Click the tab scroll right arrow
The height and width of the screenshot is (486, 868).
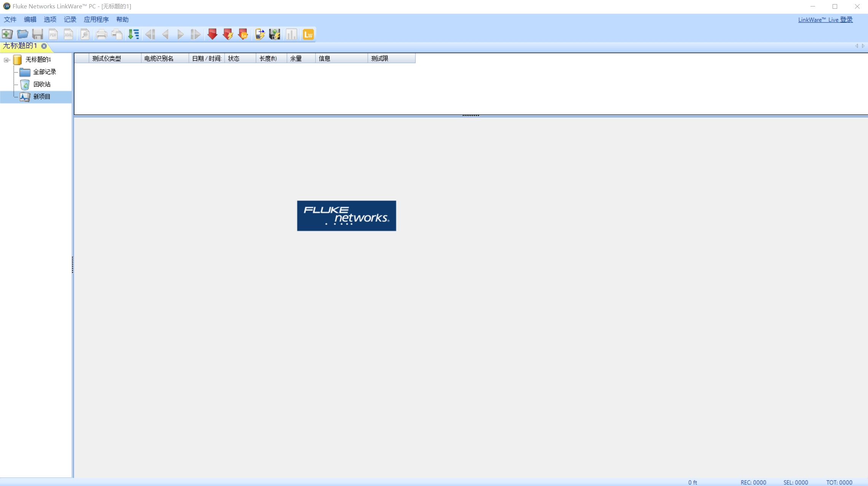(x=863, y=46)
